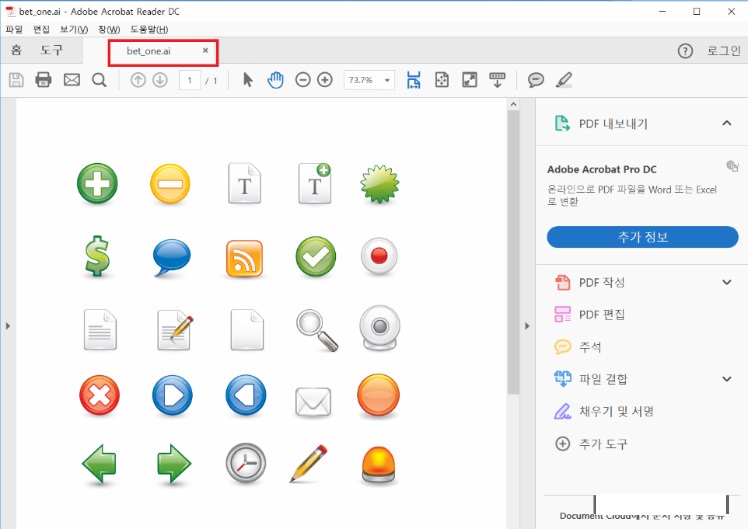This screenshot has height=529, width=748.
Task: Open the 창(W) menu
Action: 109,30
